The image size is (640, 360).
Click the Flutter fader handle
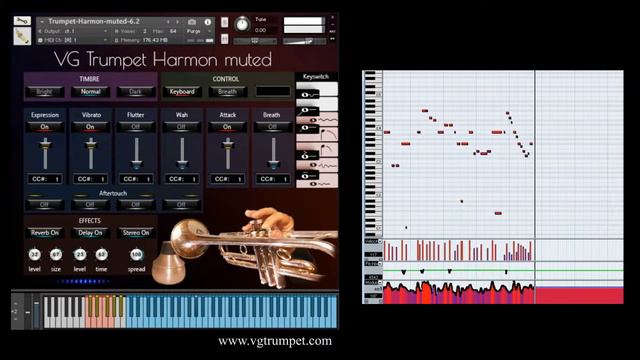coord(136,164)
